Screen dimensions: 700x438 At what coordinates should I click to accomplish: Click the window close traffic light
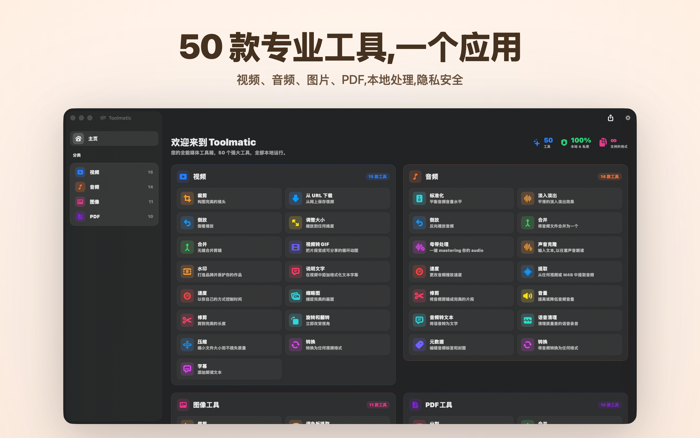click(73, 118)
